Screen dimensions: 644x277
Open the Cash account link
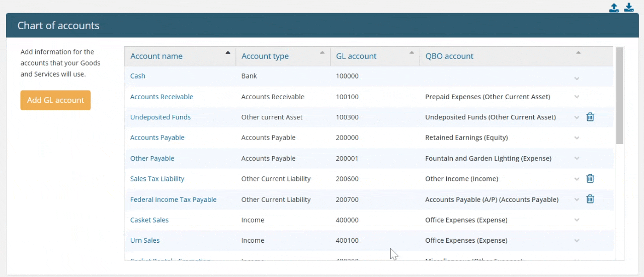click(138, 76)
